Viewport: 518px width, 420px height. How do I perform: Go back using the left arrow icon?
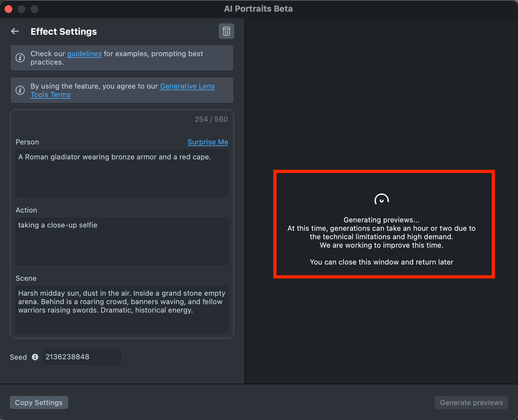point(15,31)
